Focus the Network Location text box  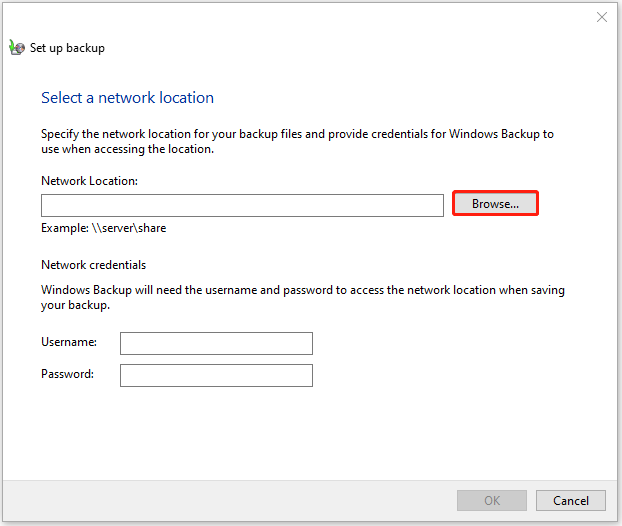coord(242,205)
